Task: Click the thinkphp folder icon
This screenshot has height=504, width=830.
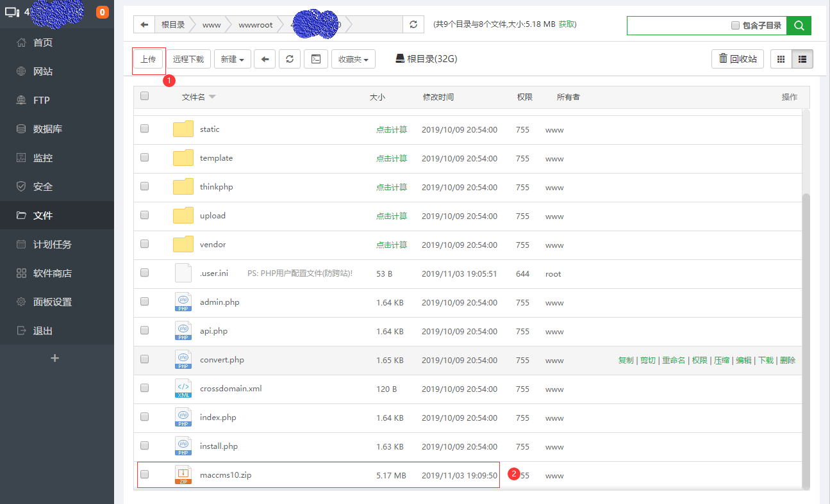Action: 183,186
